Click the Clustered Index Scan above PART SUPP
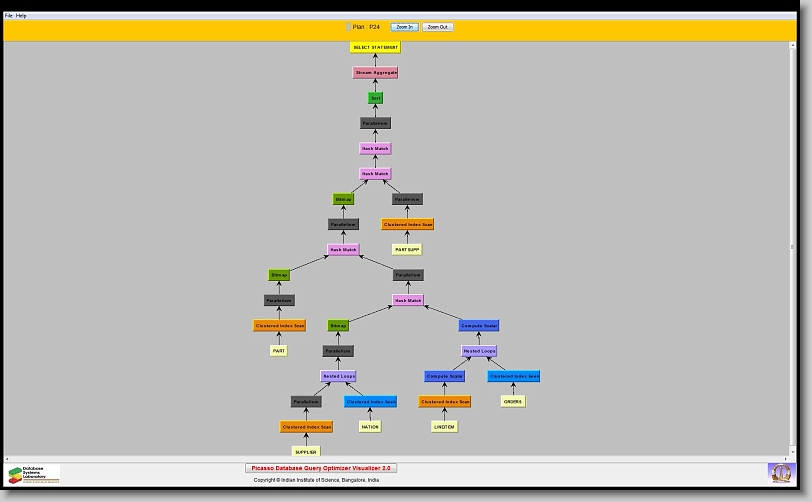 (407, 224)
